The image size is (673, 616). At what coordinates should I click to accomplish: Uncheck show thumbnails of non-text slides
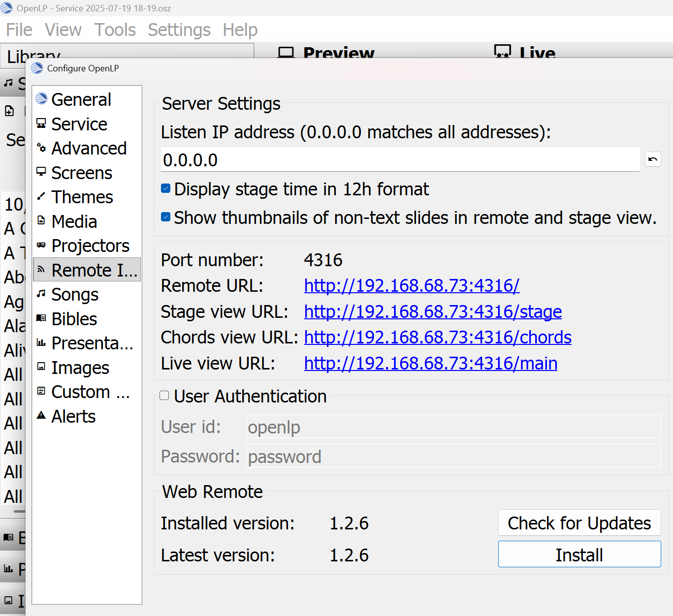[x=166, y=217]
